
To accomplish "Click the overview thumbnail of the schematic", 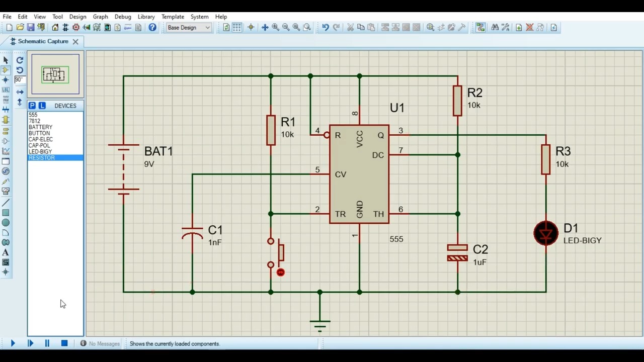I will (55, 74).
